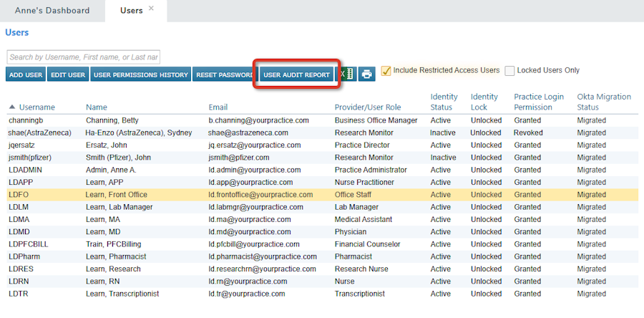This screenshot has width=644, height=318.
Task: Click name Admin, Anne A.
Action: click(x=111, y=170)
